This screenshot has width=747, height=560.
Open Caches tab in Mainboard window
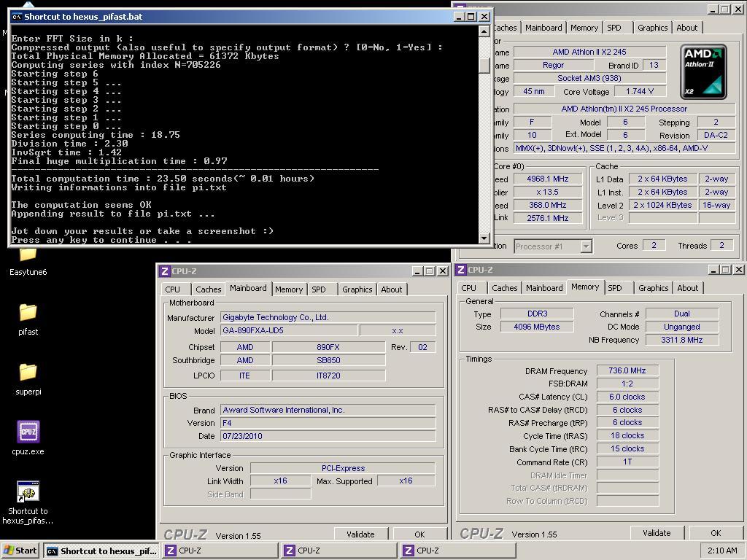[208, 289]
